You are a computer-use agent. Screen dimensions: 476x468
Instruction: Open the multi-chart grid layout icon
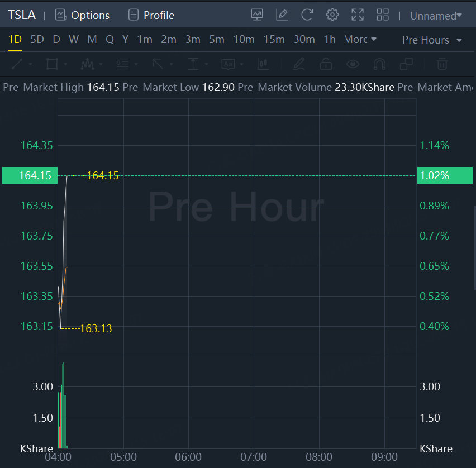coord(383,15)
